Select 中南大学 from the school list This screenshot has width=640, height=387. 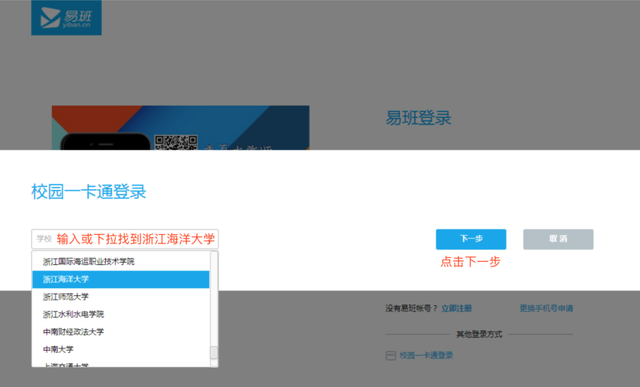pyautogui.click(x=121, y=349)
